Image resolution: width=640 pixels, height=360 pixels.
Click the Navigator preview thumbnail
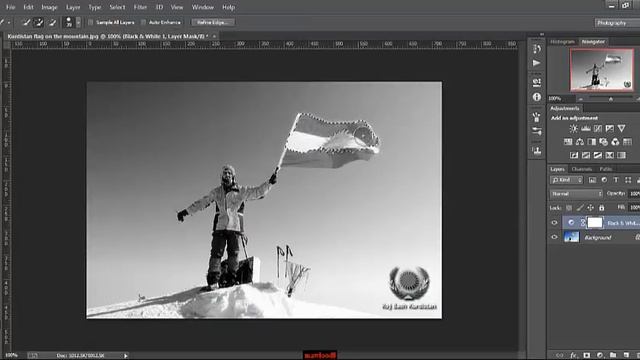click(602, 70)
